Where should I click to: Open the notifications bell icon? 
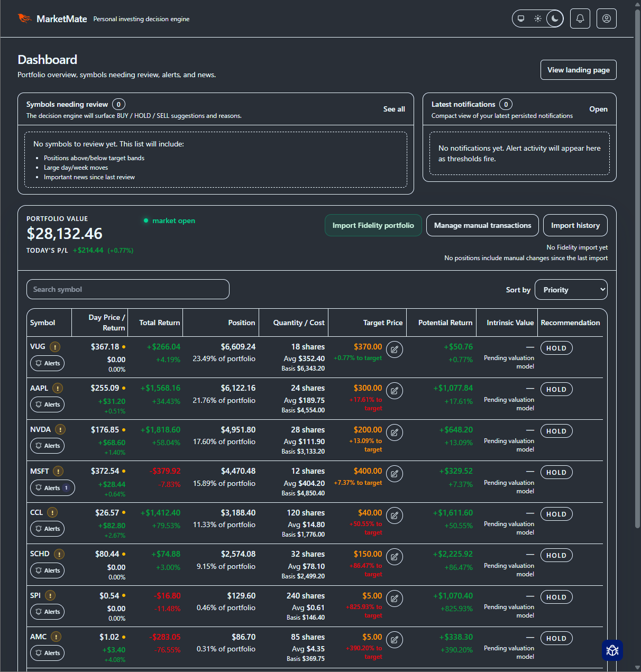pos(580,18)
